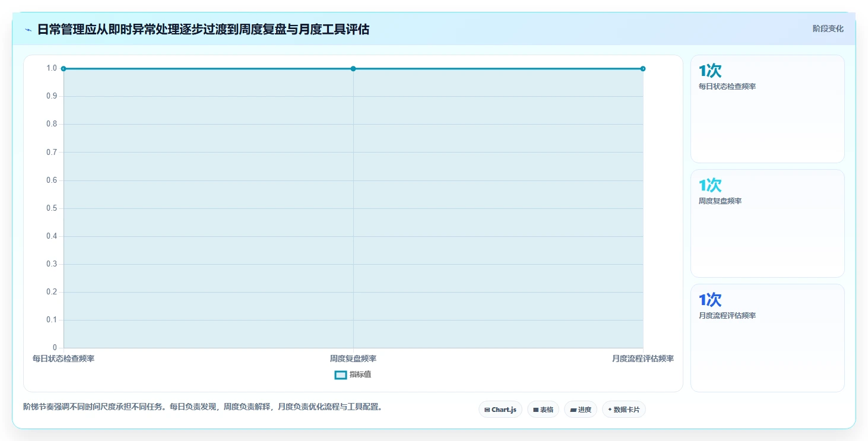868x441 pixels.
Task: Select the 进度 chip
Action: tap(581, 410)
